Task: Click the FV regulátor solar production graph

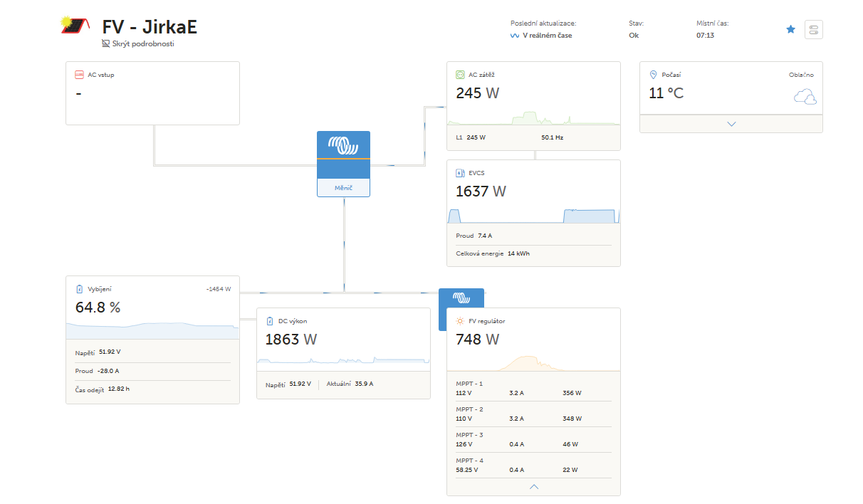Action: [533, 363]
